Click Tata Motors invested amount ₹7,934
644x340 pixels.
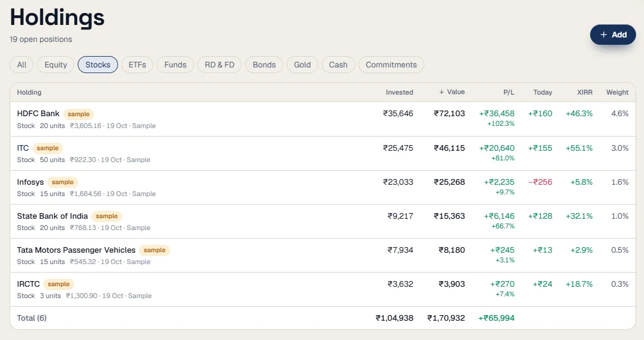401,250
